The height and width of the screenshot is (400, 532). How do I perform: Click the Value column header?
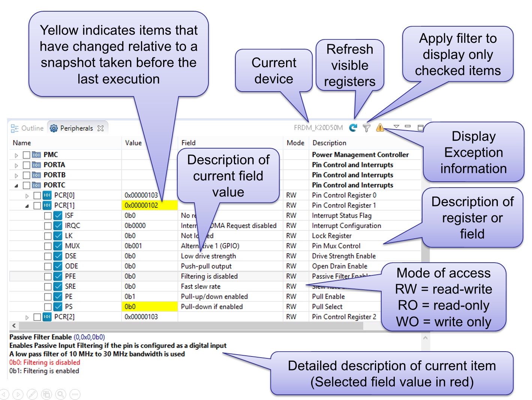click(133, 143)
